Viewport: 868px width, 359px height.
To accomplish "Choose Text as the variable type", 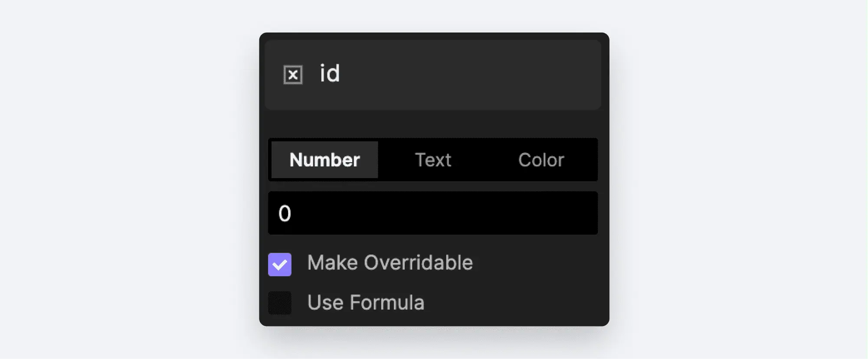I will point(433,160).
